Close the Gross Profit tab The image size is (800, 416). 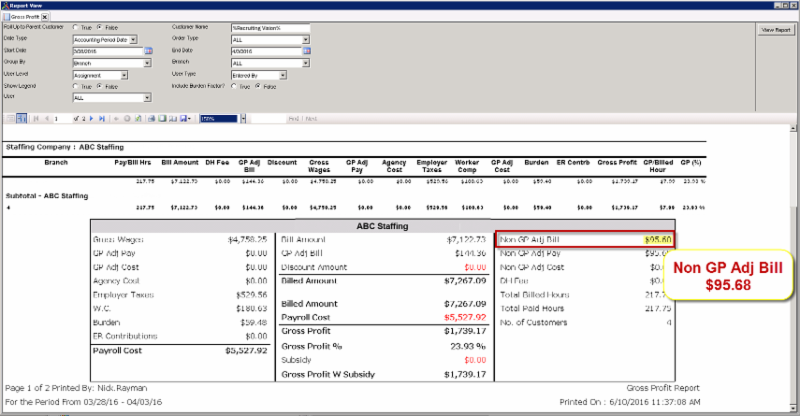point(44,17)
